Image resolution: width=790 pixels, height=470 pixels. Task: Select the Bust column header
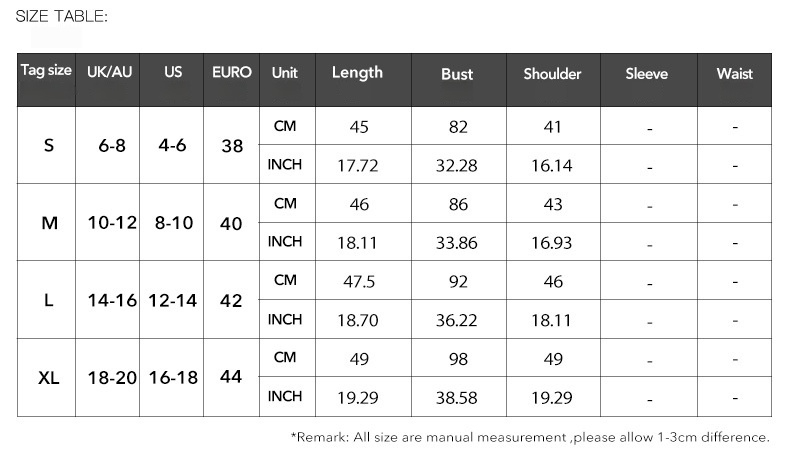[457, 74]
